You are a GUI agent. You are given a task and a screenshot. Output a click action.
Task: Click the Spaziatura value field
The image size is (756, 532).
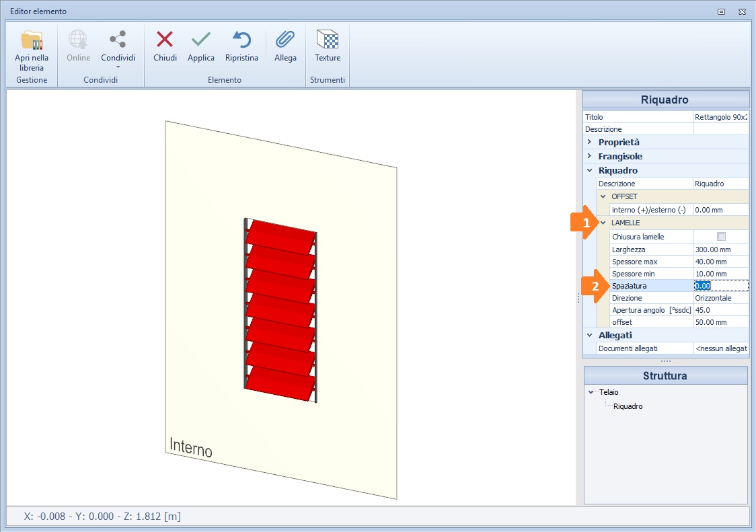tap(720, 286)
